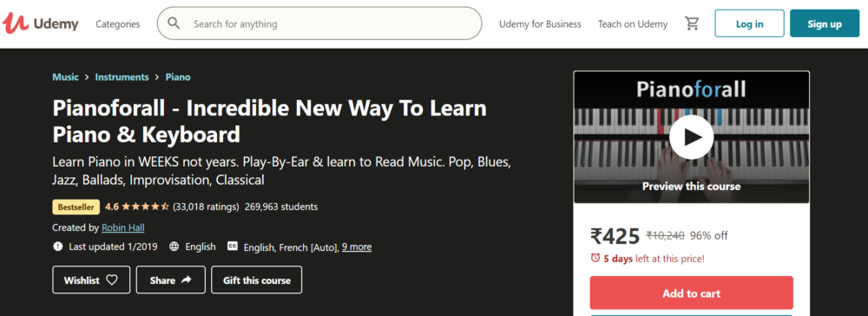The image size is (868, 316).
Task: Play the course preview video
Action: [x=691, y=136]
